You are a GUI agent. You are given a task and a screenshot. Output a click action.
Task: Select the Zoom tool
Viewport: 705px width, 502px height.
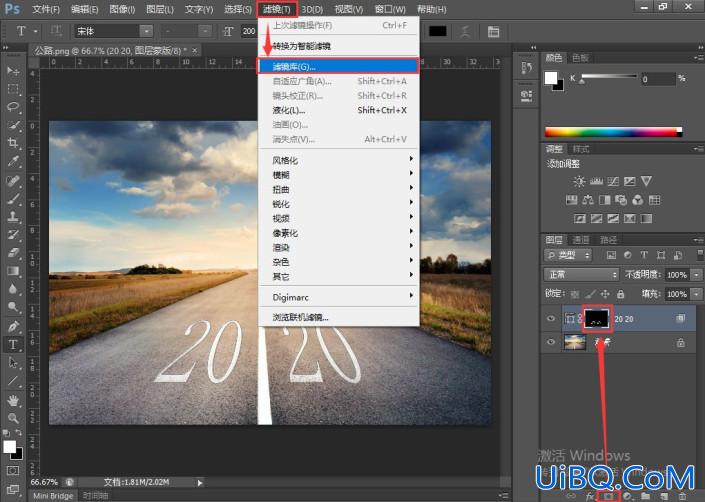(13, 418)
